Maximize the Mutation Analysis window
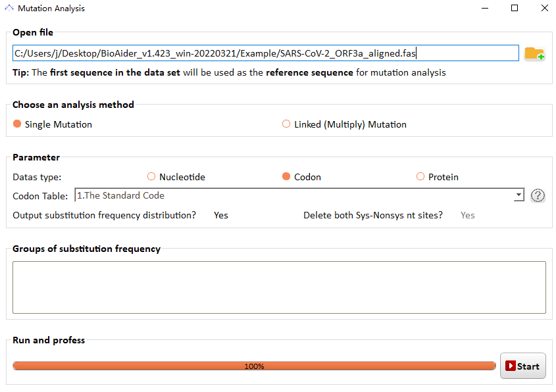 pos(515,9)
